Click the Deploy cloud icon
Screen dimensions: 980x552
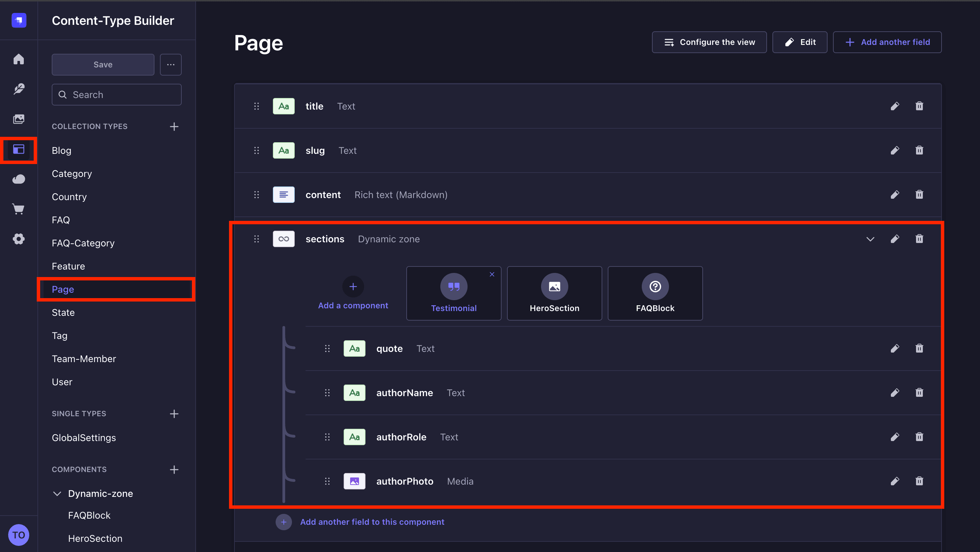18,179
